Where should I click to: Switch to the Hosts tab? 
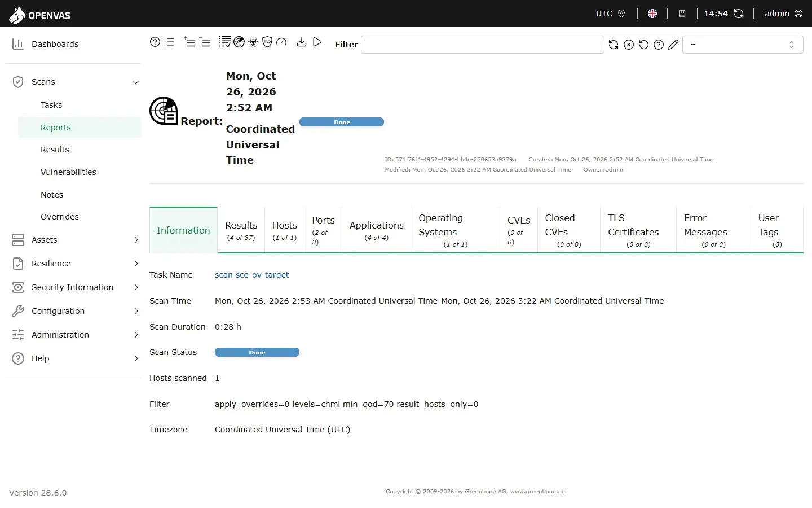(285, 230)
